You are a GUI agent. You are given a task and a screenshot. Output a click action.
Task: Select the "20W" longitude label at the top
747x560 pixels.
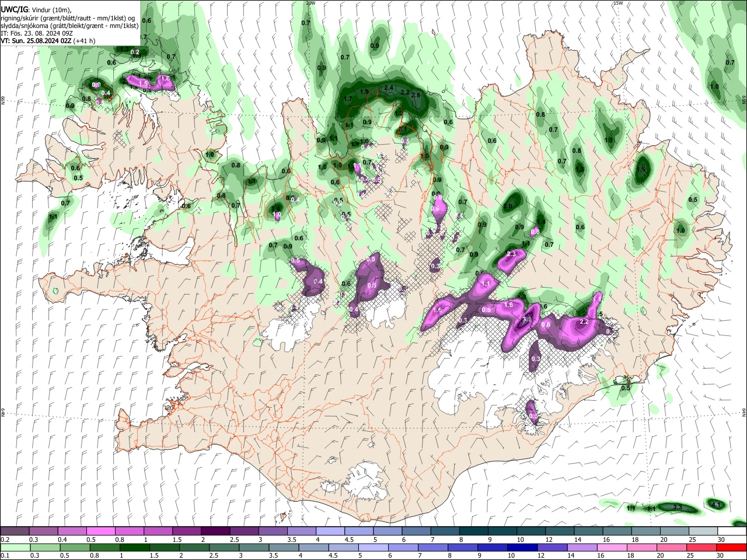click(310, 3)
